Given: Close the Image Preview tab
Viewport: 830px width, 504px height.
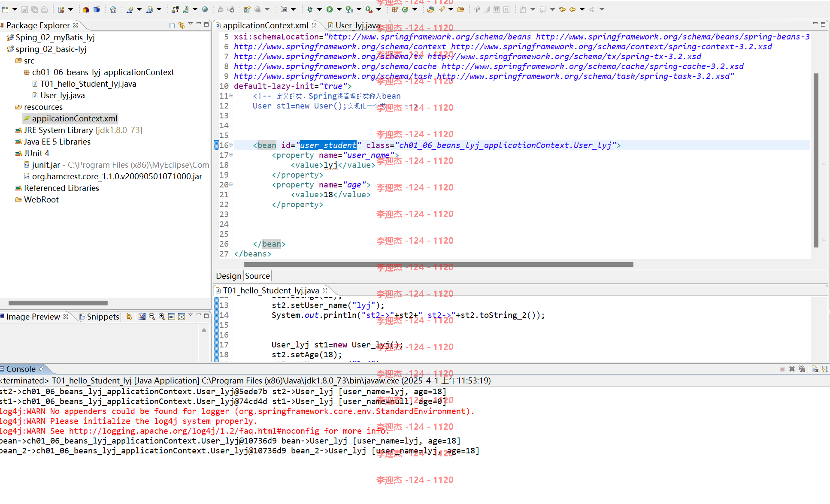Looking at the screenshot, I should [x=66, y=317].
